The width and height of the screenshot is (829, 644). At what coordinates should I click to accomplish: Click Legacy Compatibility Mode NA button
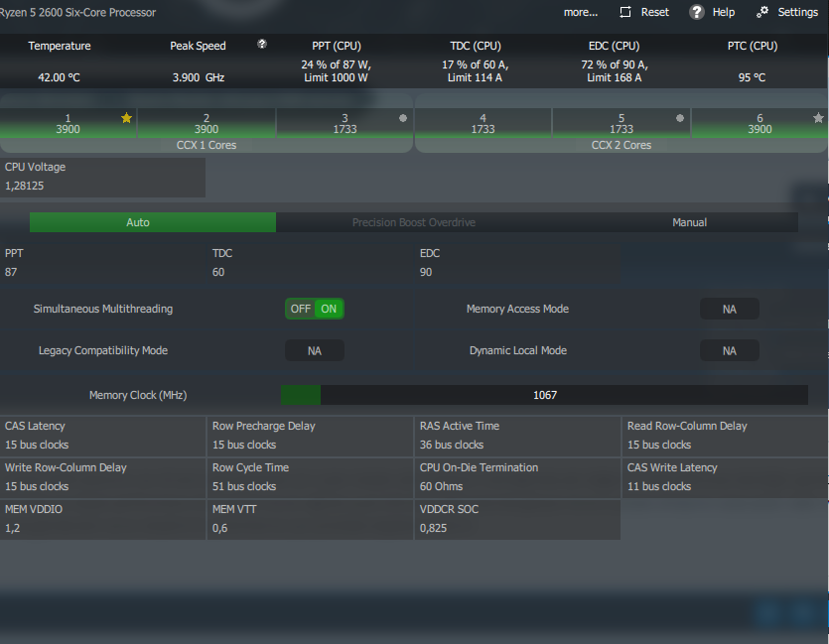tap(315, 351)
